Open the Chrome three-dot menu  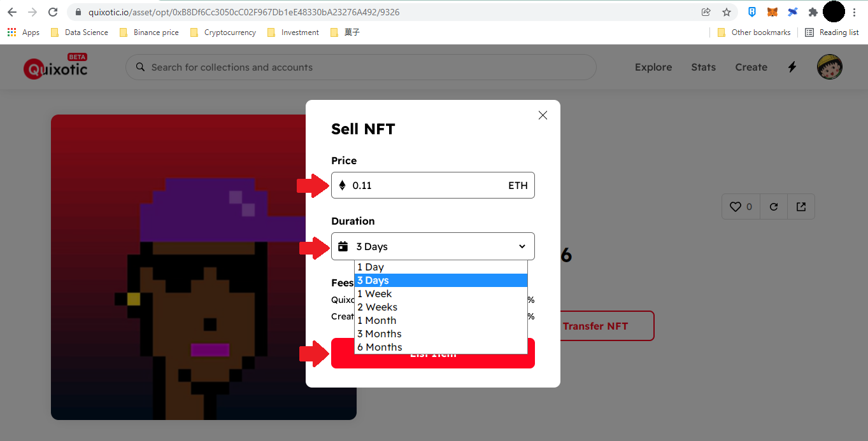click(854, 12)
